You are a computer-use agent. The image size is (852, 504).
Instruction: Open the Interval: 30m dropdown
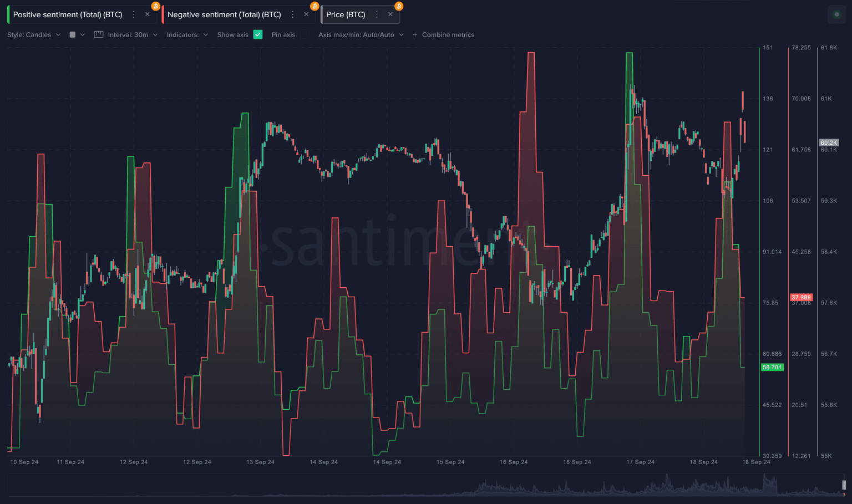pos(133,34)
